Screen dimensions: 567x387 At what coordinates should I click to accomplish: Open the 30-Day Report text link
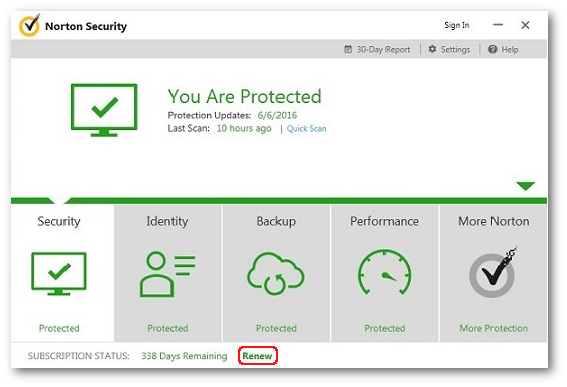pyautogui.click(x=383, y=50)
